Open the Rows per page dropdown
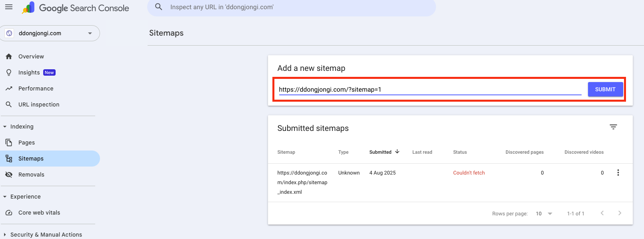Viewport: 644px width, 239px height. point(544,213)
